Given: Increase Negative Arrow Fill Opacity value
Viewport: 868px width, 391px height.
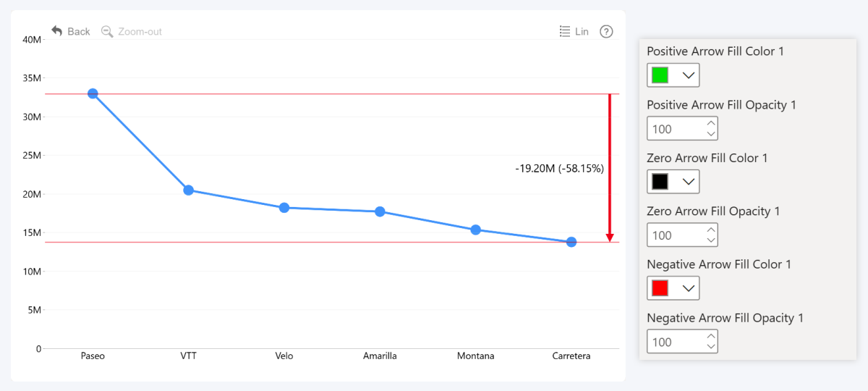Looking at the screenshot, I should point(711,336).
